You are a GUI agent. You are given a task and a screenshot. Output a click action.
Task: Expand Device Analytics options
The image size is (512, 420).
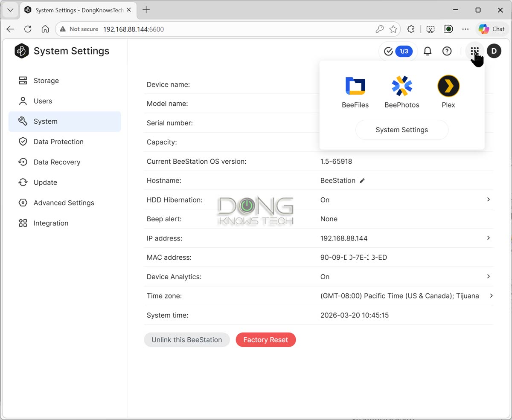pos(489,276)
